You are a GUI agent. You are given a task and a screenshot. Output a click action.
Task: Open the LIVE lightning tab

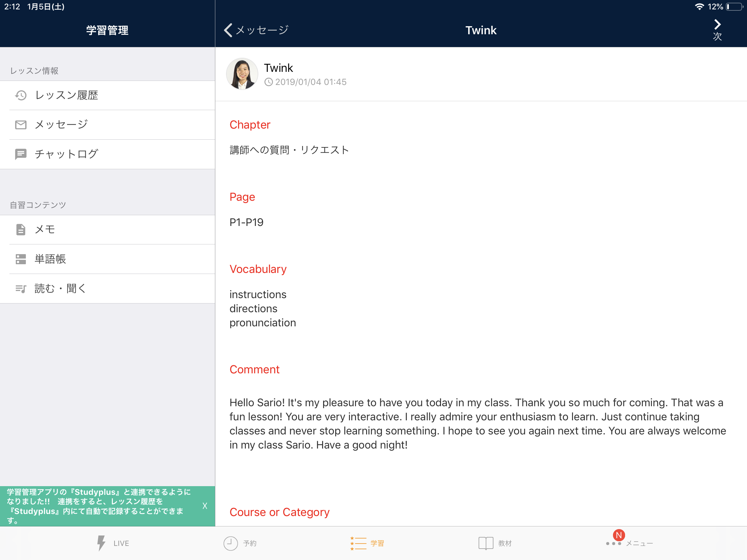click(113, 543)
